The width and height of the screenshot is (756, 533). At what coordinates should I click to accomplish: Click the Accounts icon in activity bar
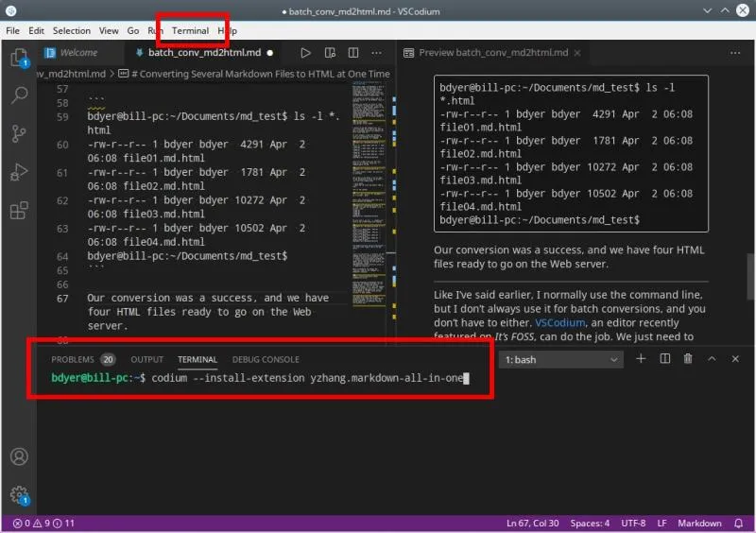click(18, 457)
